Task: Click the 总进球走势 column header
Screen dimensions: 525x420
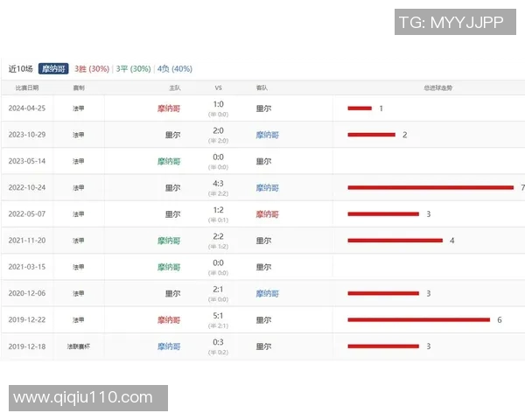Action: point(438,87)
